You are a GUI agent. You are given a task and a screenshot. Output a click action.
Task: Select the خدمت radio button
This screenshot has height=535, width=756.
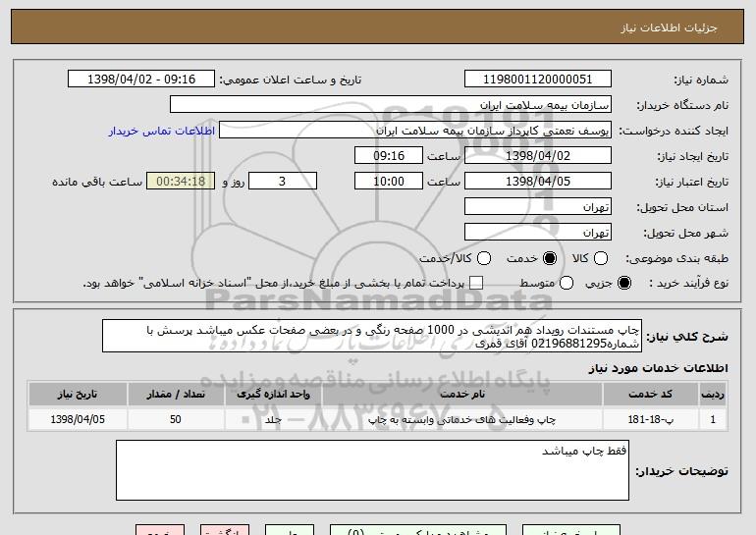549,258
